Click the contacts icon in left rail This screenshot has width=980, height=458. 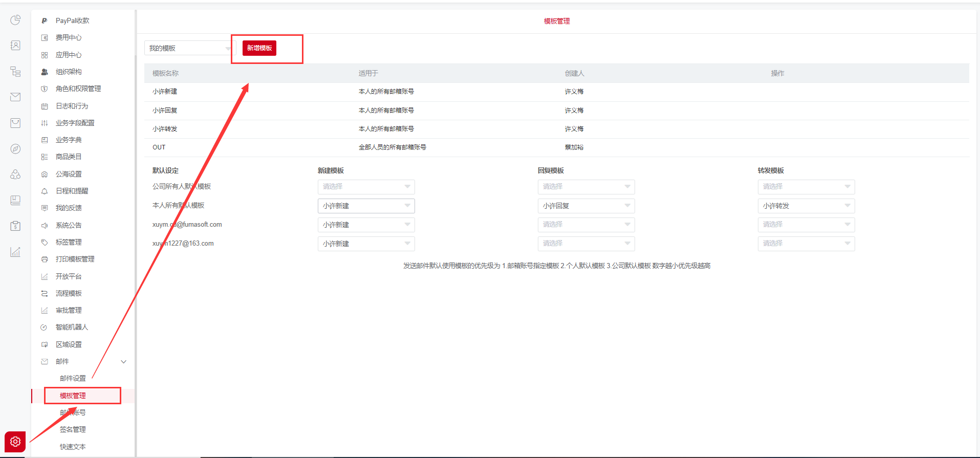[x=15, y=46]
